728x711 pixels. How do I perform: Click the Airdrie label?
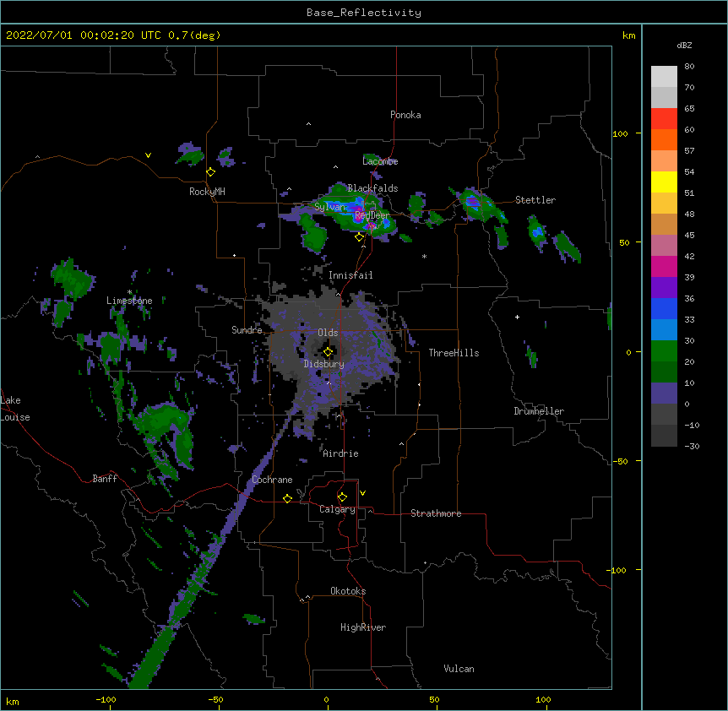[x=341, y=453]
